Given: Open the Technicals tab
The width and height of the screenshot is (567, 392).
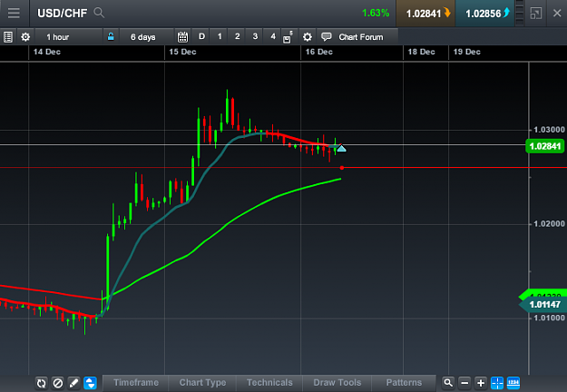Looking at the screenshot, I should pyautogui.click(x=269, y=383).
